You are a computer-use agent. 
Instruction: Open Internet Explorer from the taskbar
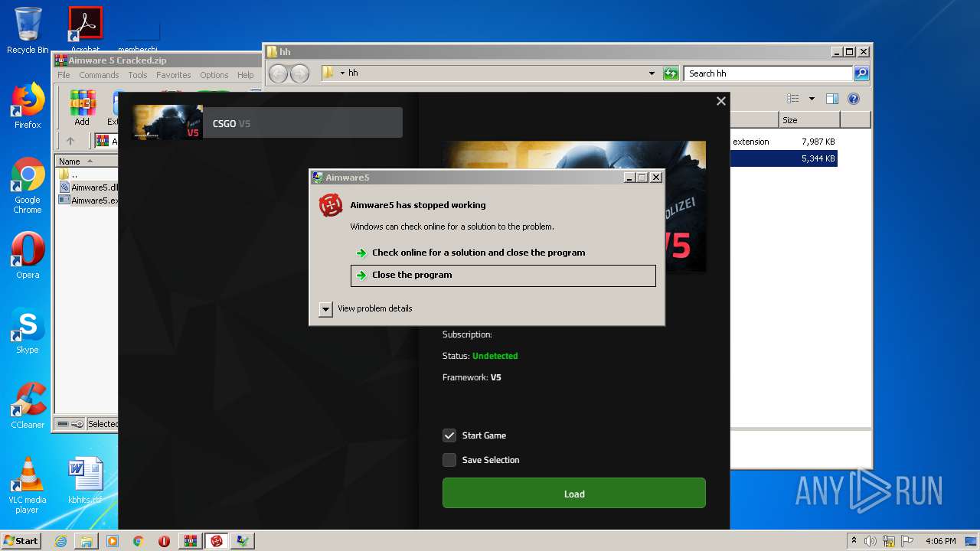coord(60,541)
